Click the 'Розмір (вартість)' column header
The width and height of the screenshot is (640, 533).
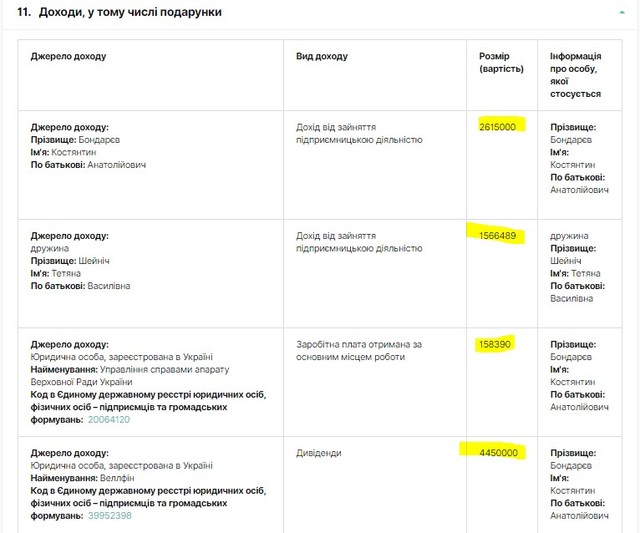tap(501, 63)
